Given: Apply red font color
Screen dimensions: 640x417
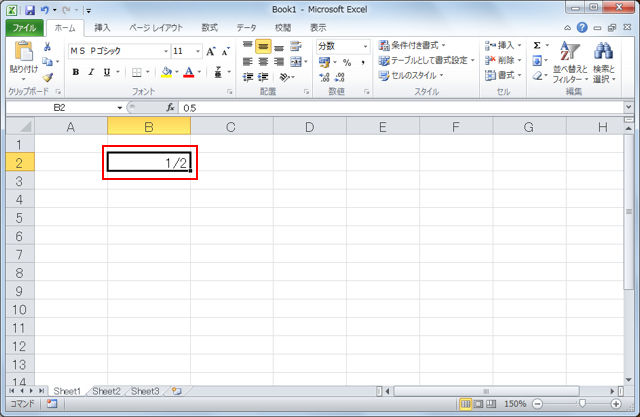Looking at the screenshot, I should point(189,72).
